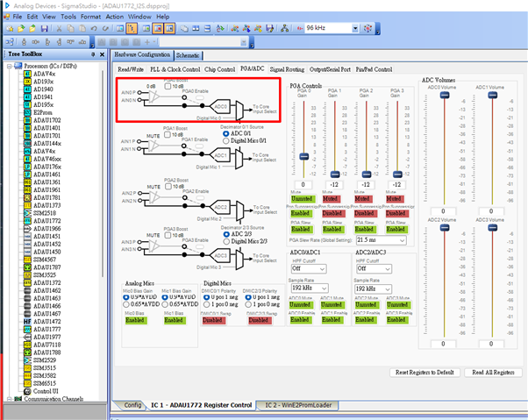Toggle DMIC0/1 Swap Disabled button
The height and width of the screenshot is (420, 528).
[x=213, y=320]
